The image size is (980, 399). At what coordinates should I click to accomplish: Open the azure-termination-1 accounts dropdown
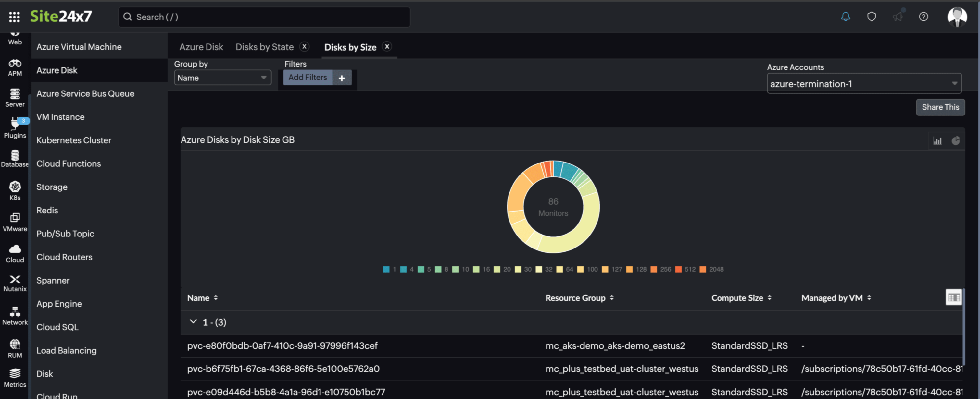(863, 83)
